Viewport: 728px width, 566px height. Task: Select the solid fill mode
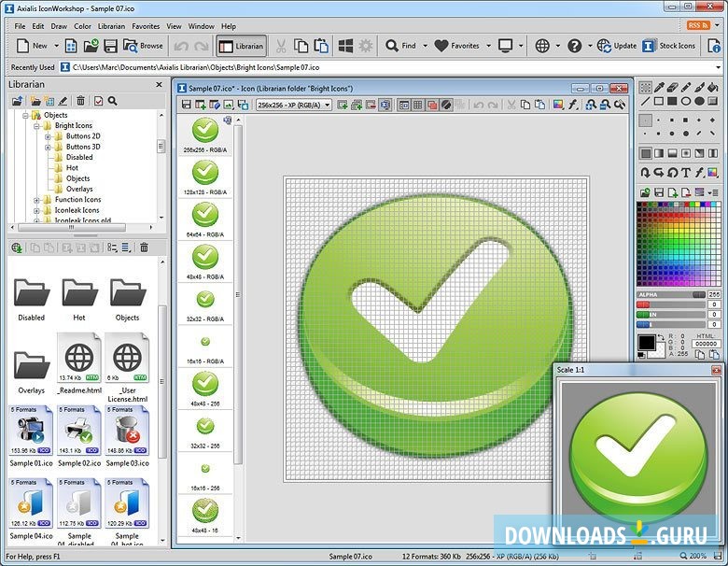(645, 153)
